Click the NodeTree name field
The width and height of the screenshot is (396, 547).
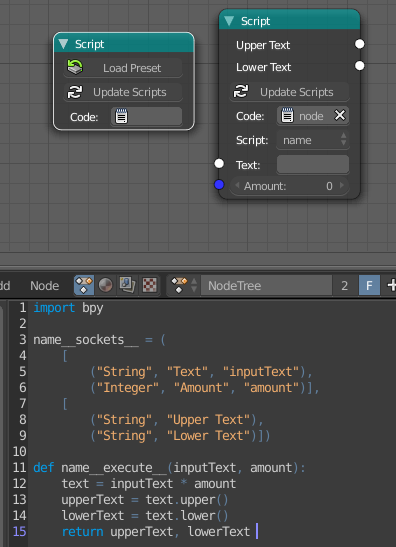coord(266,286)
